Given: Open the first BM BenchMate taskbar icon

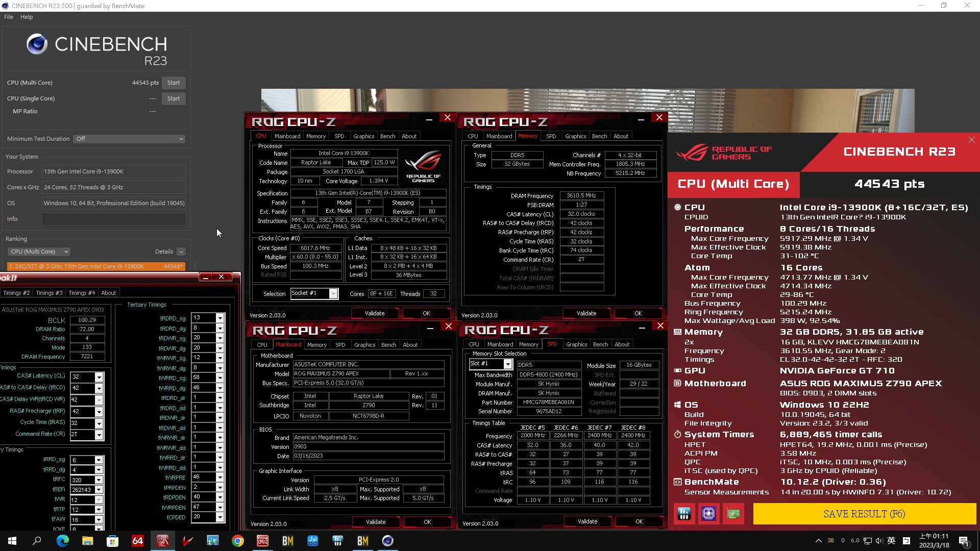Looking at the screenshot, I should pos(287,541).
